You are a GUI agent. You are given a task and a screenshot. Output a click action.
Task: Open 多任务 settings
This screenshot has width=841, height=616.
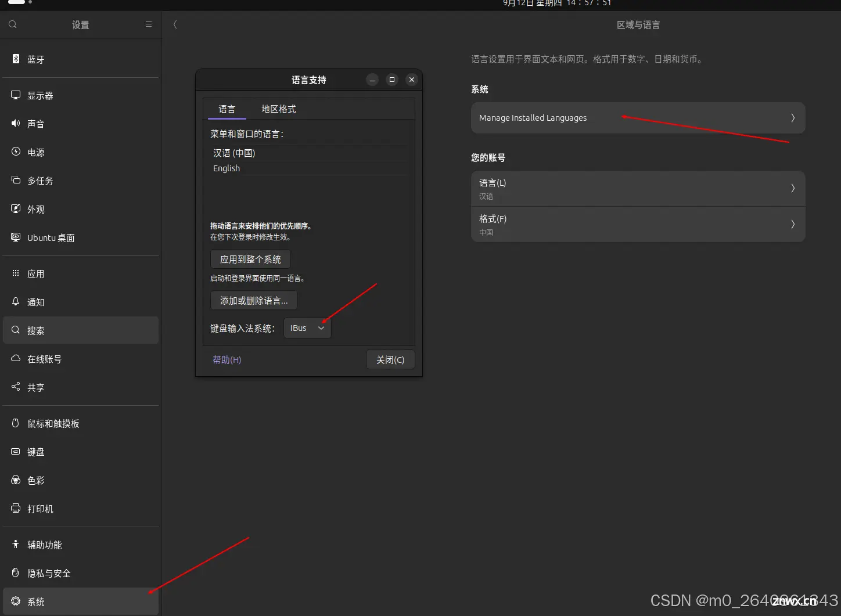click(x=81, y=181)
